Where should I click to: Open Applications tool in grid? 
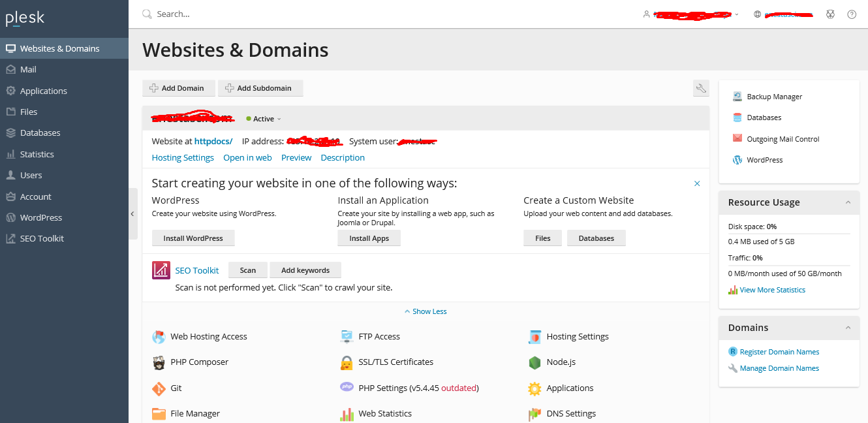561,388
